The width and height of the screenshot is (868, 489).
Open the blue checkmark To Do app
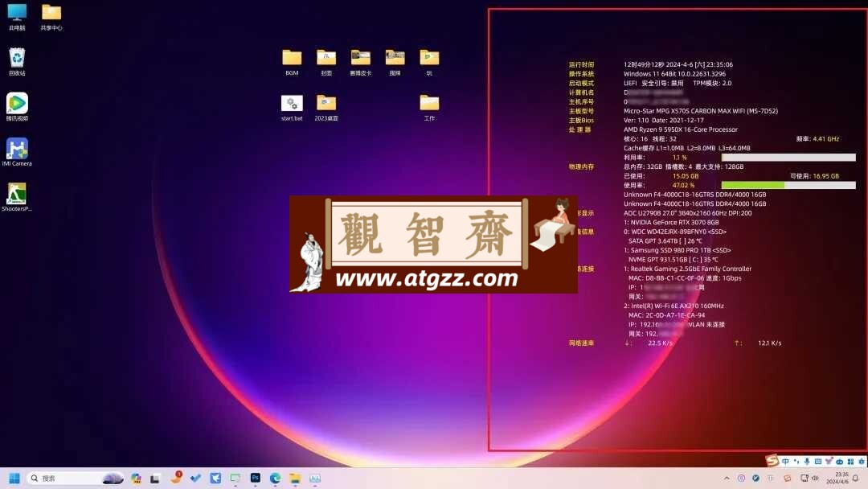click(x=195, y=478)
